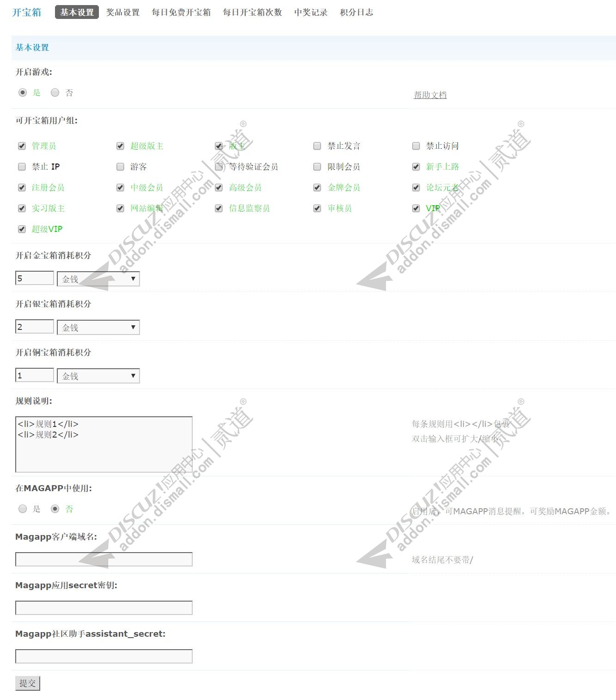The width and height of the screenshot is (616, 700).
Task: Open the gold chest credit type dropdown
Action: (x=98, y=279)
